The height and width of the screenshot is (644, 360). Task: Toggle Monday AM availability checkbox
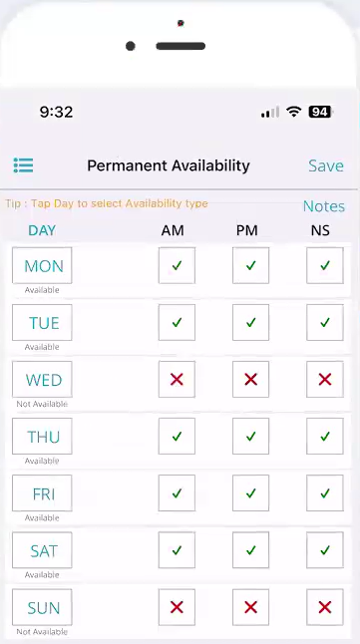point(177,265)
